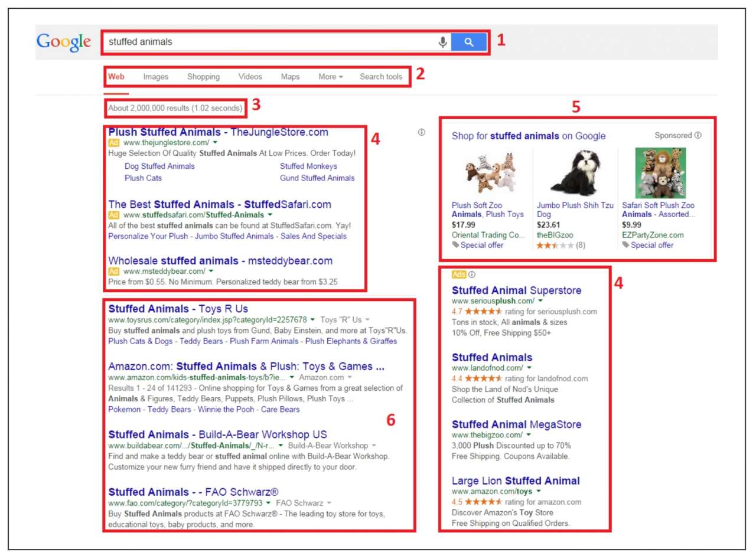Follow the Dog Stuffed Animals sitelink
The image size is (756, 556).
pyautogui.click(x=159, y=166)
